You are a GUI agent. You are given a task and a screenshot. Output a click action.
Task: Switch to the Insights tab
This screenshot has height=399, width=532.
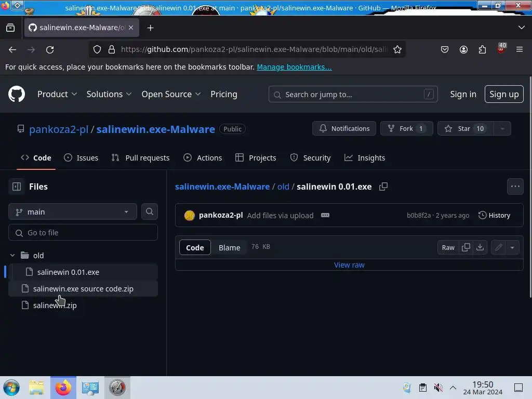364,158
